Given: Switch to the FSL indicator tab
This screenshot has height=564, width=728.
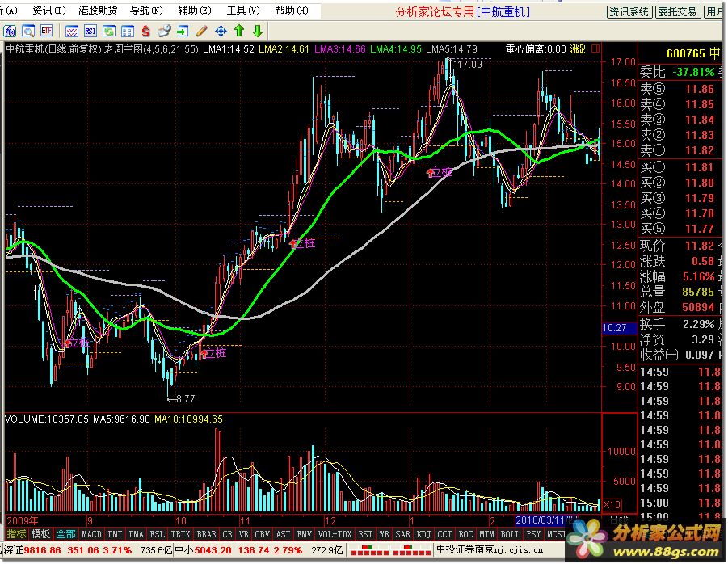Looking at the screenshot, I should pyautogui.click(x=158, y=534).
